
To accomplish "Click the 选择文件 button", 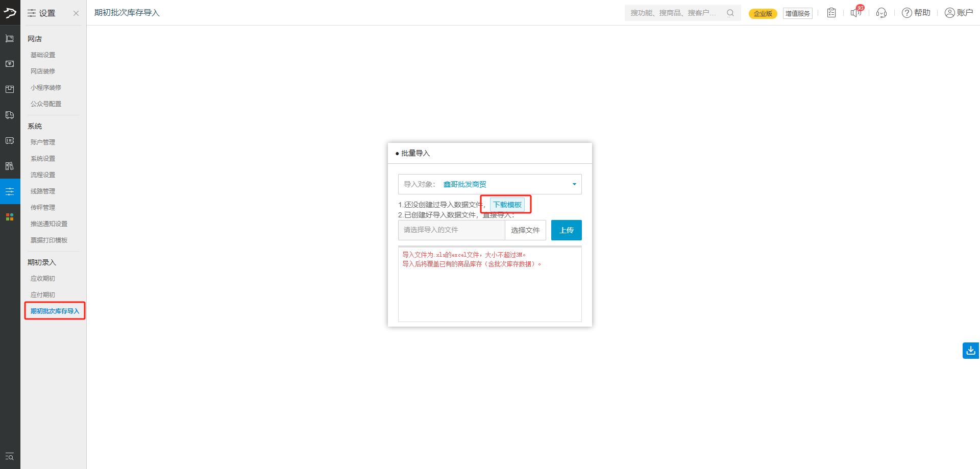I will click(x=525, y=230).
